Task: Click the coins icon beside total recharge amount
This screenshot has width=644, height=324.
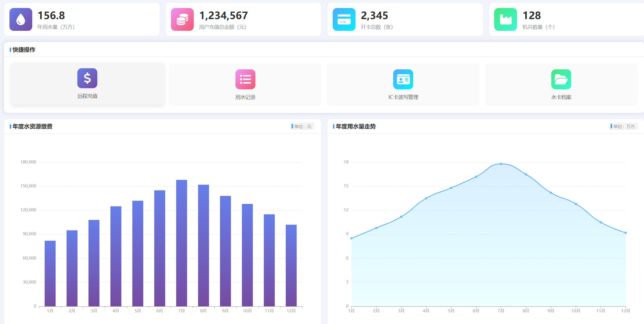Action: (182, 19)
